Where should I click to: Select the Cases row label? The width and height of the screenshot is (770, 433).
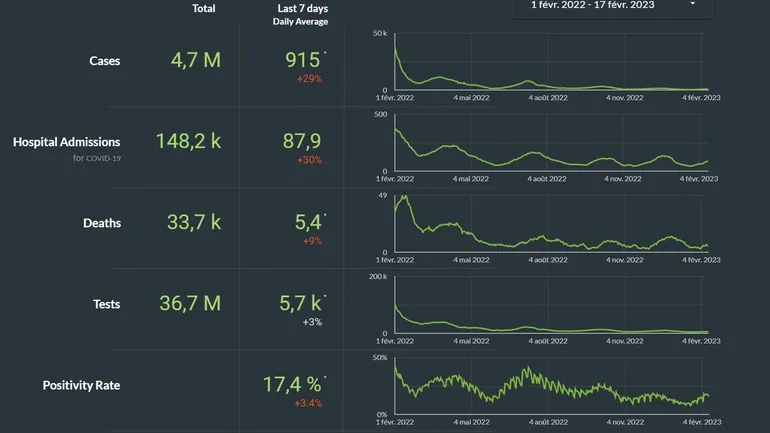104,61
